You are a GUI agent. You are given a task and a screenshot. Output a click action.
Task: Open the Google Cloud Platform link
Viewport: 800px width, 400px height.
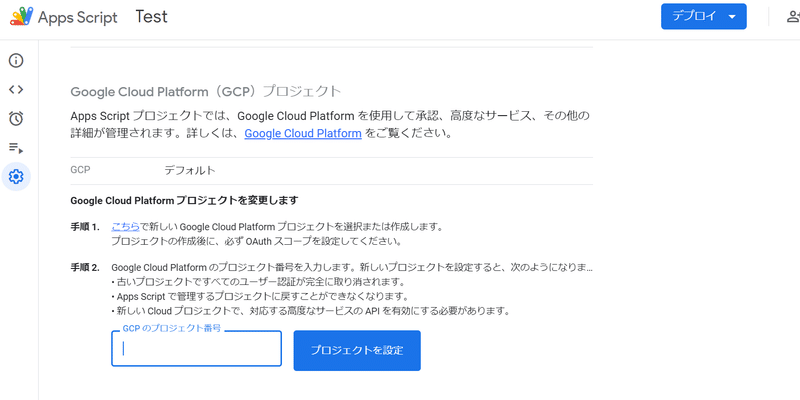point(303,133)
